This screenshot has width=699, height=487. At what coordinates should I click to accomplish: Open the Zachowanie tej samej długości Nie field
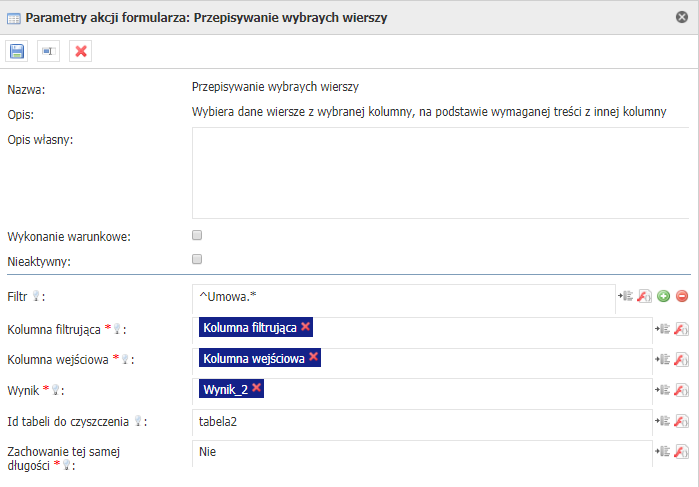click(422, 453)
